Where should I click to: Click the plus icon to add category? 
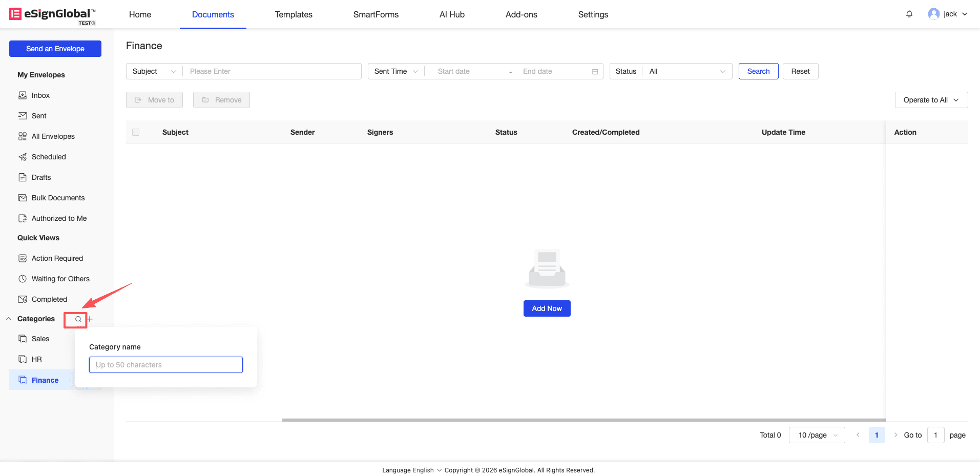90,319
